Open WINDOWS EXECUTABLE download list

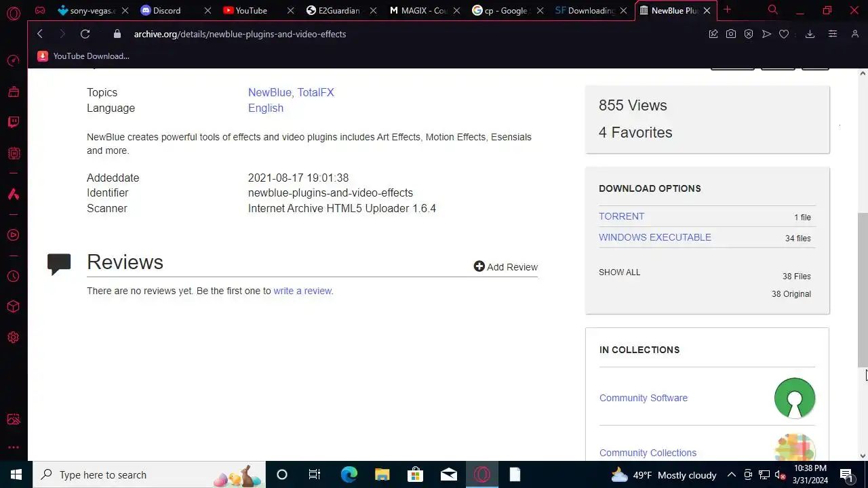655,237
